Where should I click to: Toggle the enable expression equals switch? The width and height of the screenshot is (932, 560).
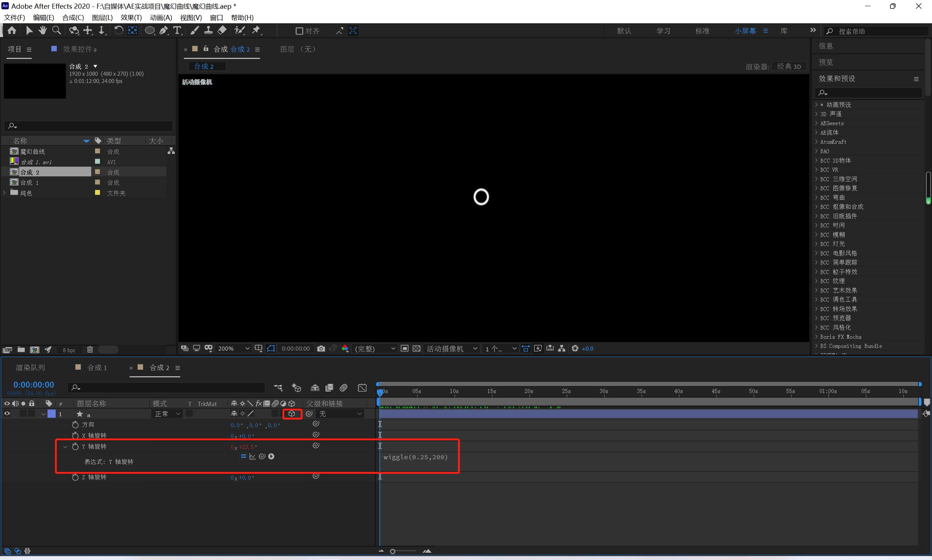click(244, 457)
